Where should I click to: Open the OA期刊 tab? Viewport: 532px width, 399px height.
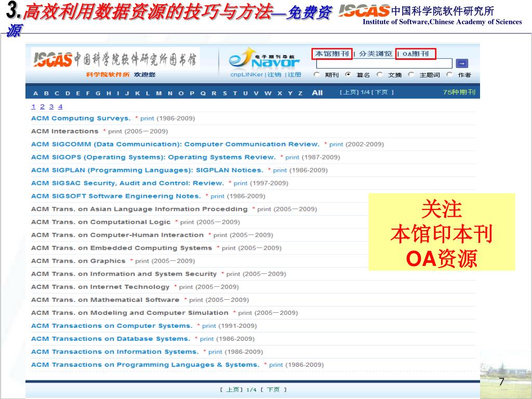click(x=416, y=54)
